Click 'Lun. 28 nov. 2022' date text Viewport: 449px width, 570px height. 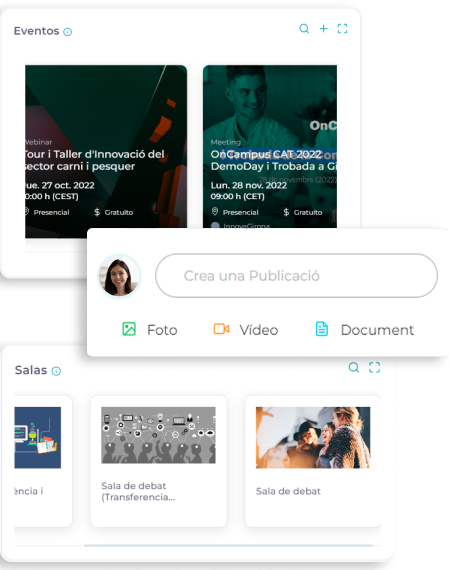pos(249,185)
